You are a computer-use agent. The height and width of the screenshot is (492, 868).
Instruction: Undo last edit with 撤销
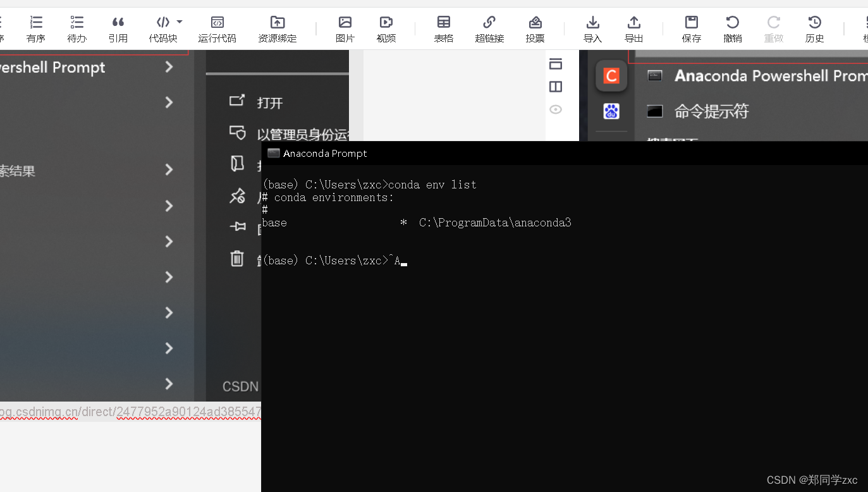click(733, 30)
